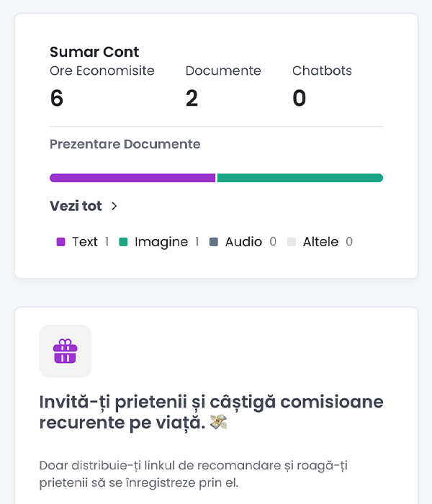The height and width of the screenshot is (504, 432).
Task: Click the Sumar Cont heading
Action: click(94, 52)
